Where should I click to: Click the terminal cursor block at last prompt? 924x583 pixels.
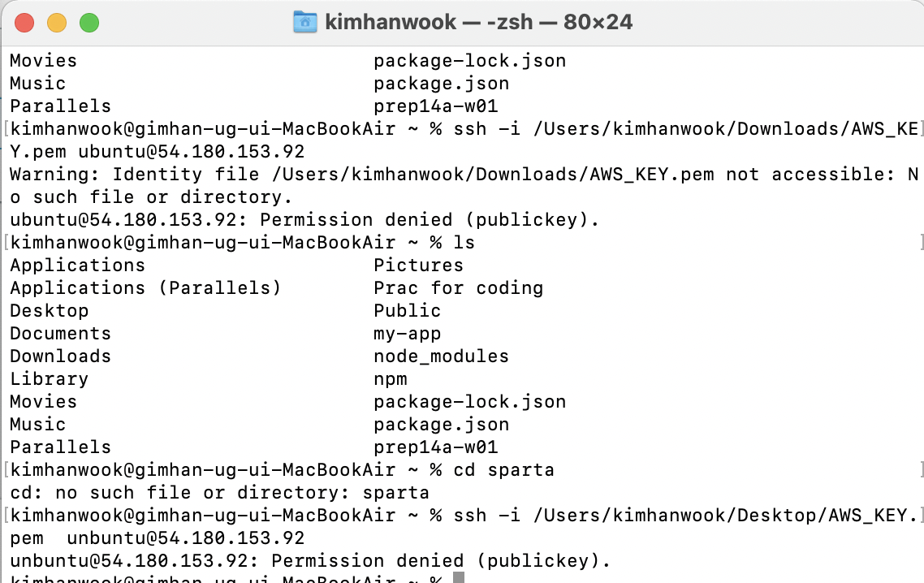[459, 577]
